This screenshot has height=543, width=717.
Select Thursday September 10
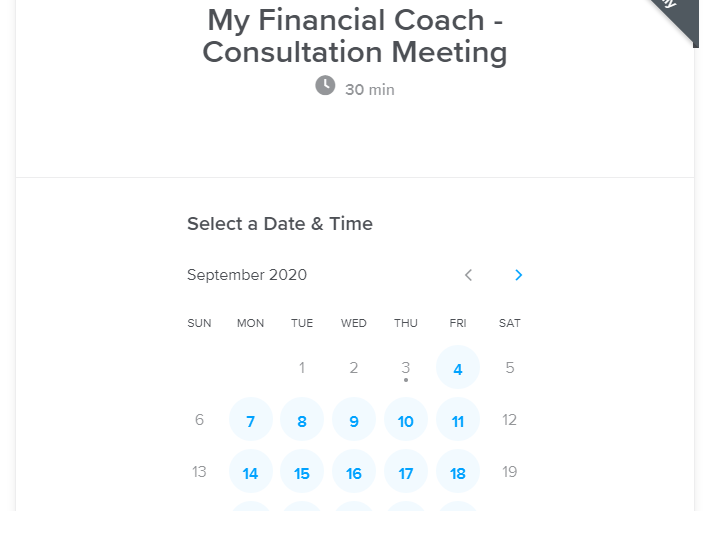pos(406,421)
